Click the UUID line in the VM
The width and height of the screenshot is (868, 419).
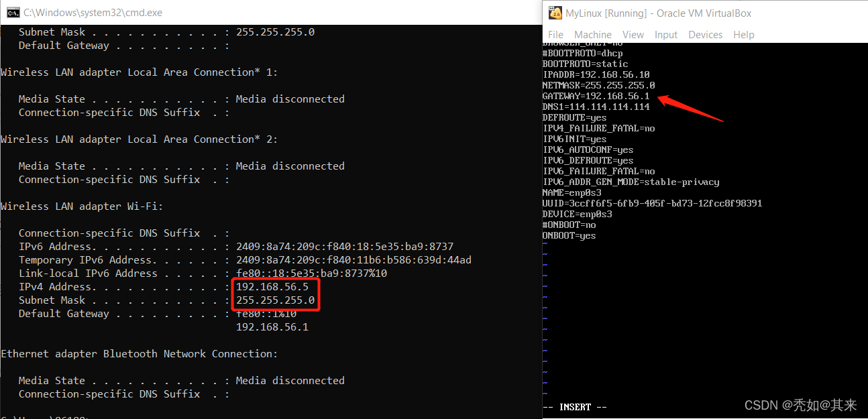point(652,203)
